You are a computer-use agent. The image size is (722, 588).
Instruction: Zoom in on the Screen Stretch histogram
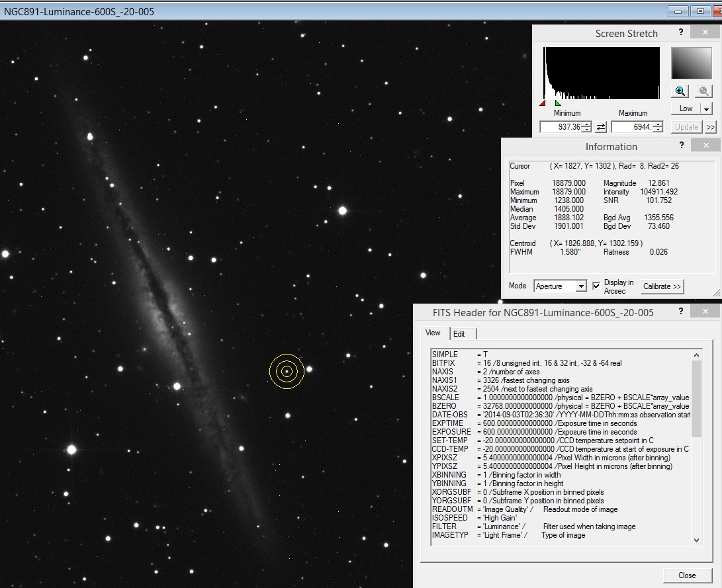click(x=679, y=91)
